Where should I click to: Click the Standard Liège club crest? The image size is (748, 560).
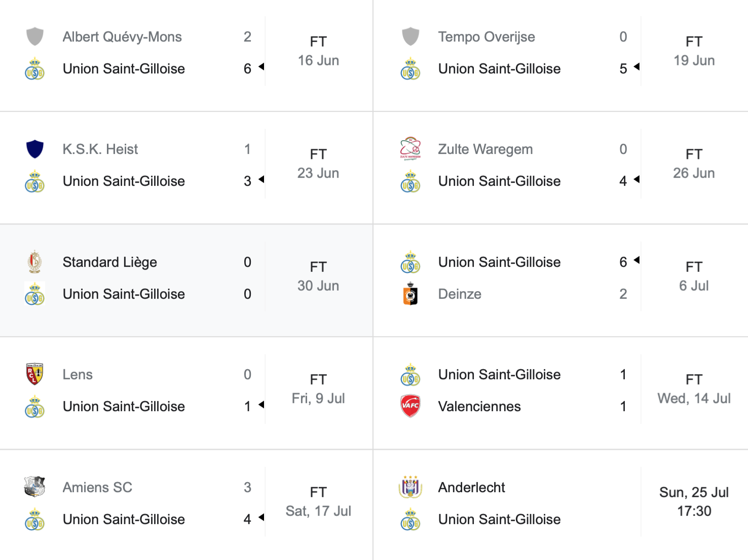[34, 262]
